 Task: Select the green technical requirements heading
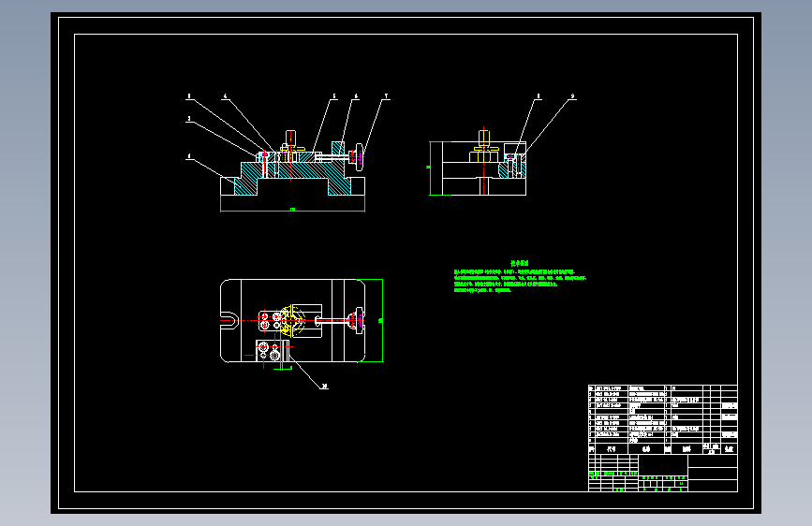520,264
